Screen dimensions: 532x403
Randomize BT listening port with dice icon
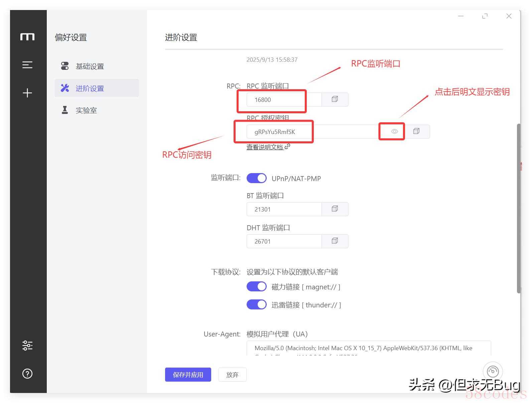(335, 209)
